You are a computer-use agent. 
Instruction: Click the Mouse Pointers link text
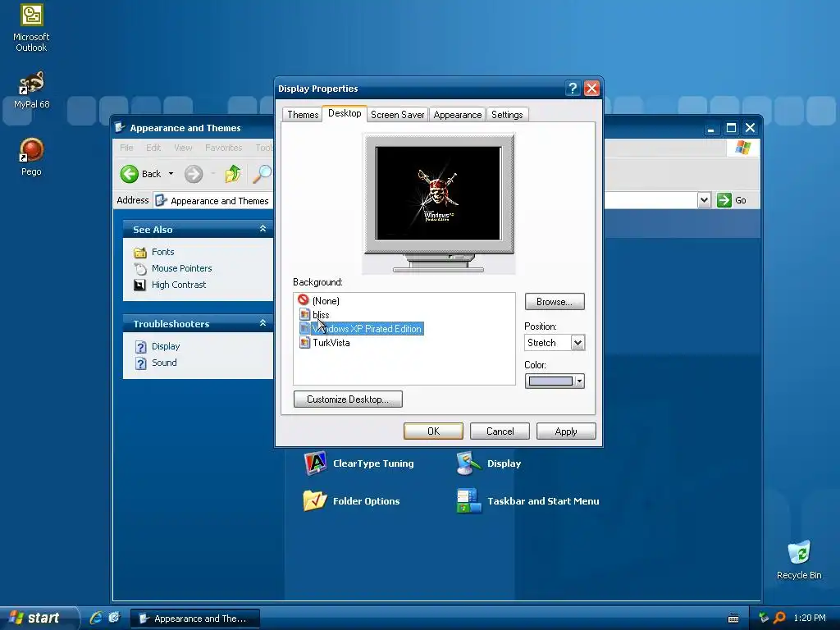[181, 268]
